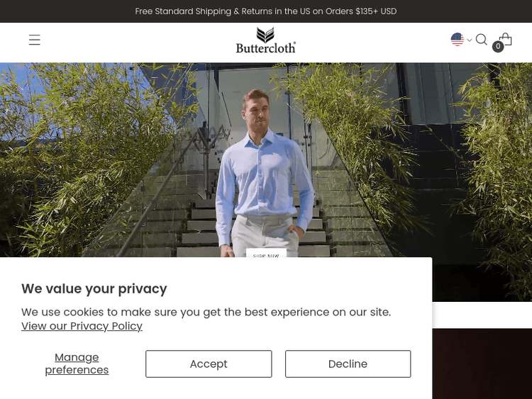The height and width of the screenshot is (399, 532).
Task: Click the "We value your privacy" heading
Action: coord(94,289)
